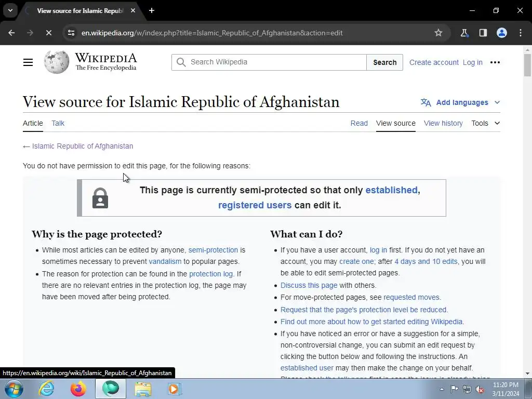Open a new browser tab

point(152,10)
